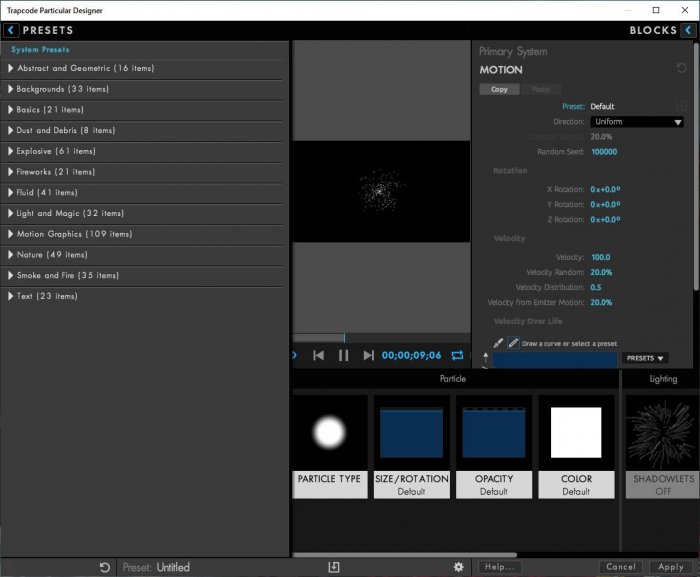Expand the Text presets folder

(x=10, y=296)
